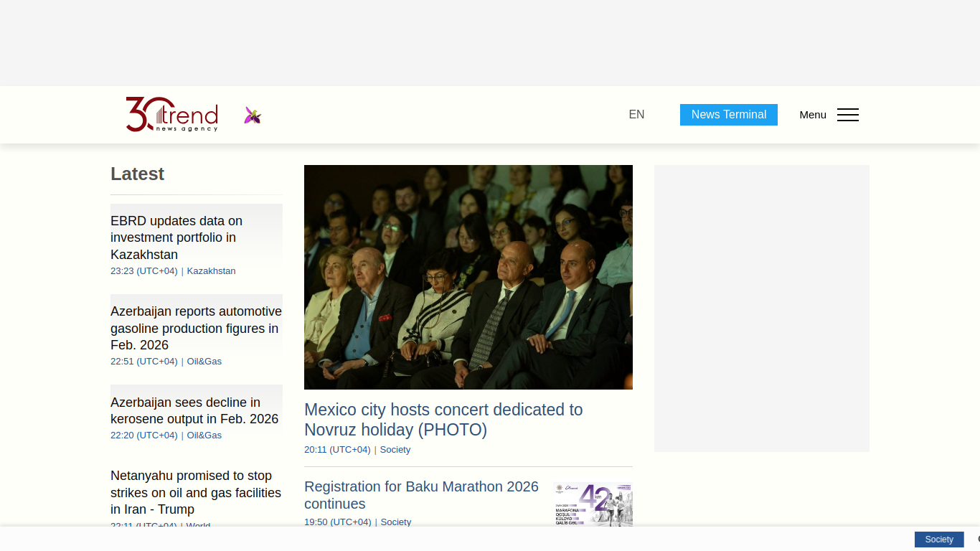Select Society tag under Mexico city concert
The image size is (980, 551).
coord(395,450)
